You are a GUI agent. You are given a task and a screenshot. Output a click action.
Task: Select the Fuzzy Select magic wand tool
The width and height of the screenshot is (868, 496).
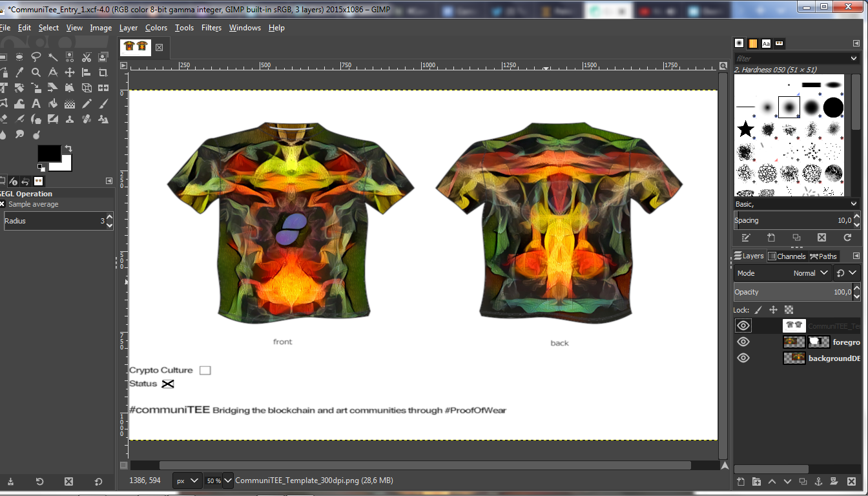click(x=53, y=57)
